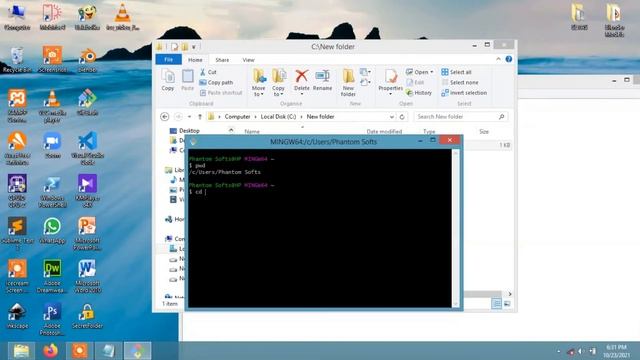Select the WhatsApp desktop shortcut

pyautogui.click(x=52, y=231)
